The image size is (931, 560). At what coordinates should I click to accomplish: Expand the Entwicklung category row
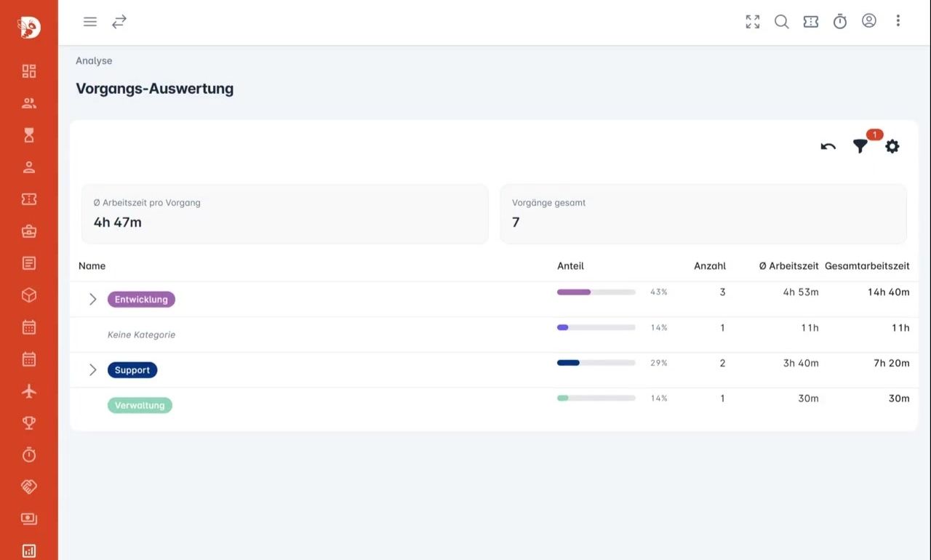pos(92,299)
